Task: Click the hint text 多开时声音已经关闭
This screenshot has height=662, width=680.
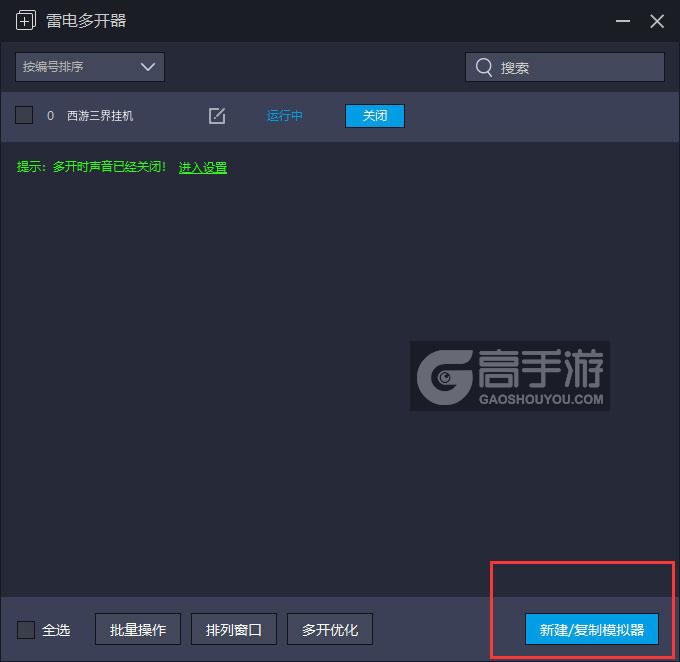Action: [108, 167]
